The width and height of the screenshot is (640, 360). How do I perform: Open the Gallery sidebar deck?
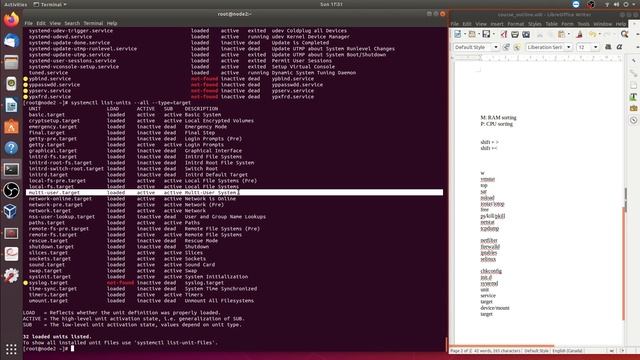coord(633,109)
